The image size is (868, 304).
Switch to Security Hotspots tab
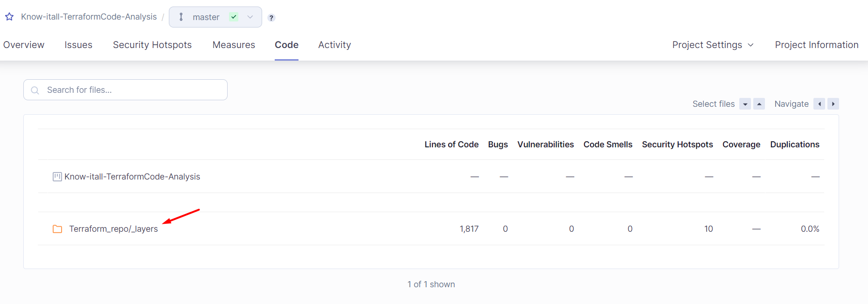(x=152, y=45)
